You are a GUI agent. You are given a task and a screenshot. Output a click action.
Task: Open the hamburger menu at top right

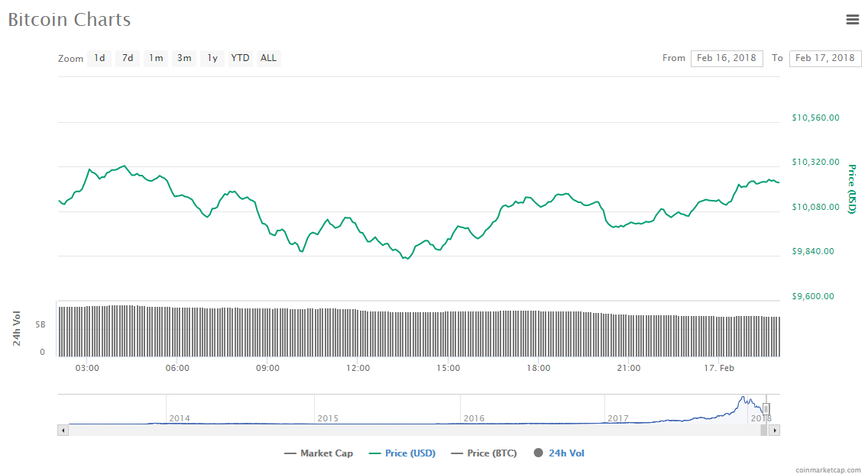coord(853,20)
